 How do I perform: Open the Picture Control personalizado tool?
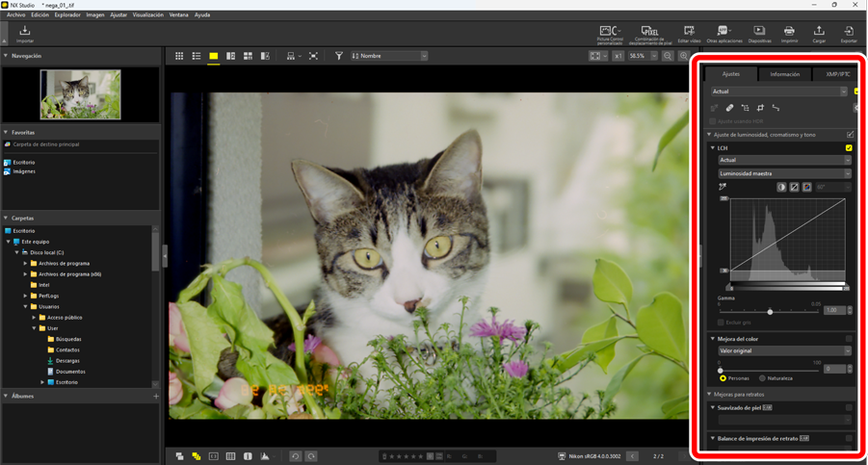pos(609,32)
